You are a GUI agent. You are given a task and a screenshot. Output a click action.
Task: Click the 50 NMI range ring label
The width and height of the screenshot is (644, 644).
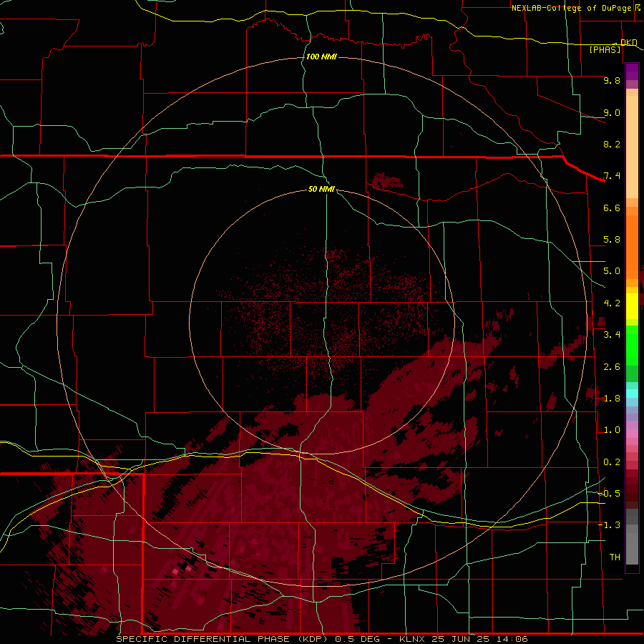[x=321, y=189]
